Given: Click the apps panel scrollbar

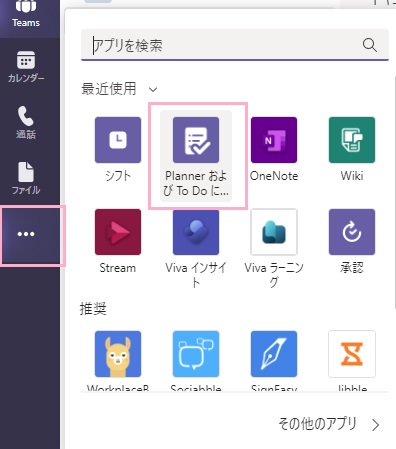Looking at the screenshot, I should [395, 192].
